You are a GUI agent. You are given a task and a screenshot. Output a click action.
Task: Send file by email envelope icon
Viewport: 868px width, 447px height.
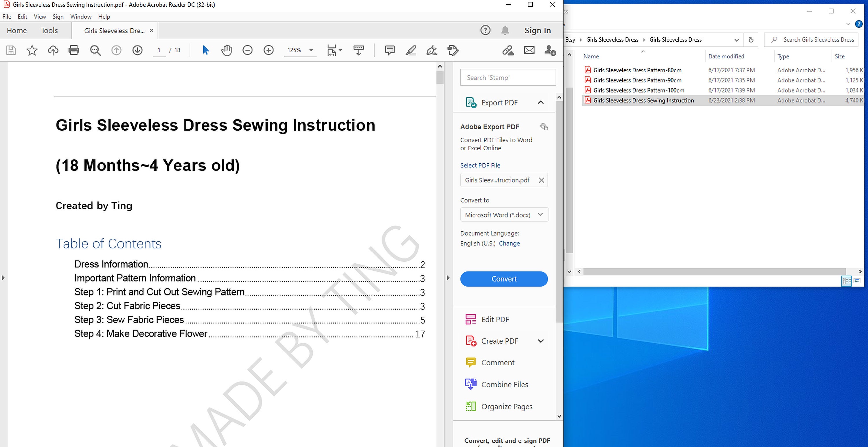(x=529, y=51)
